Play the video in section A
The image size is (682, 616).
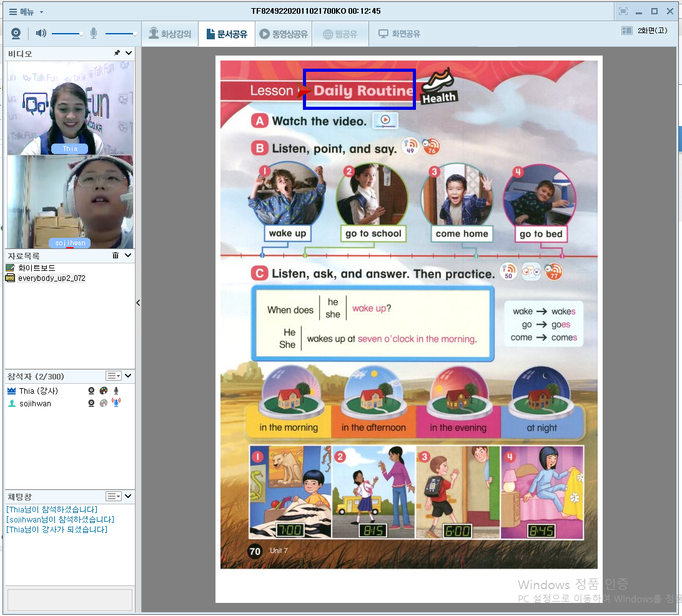tap(385, 120)
